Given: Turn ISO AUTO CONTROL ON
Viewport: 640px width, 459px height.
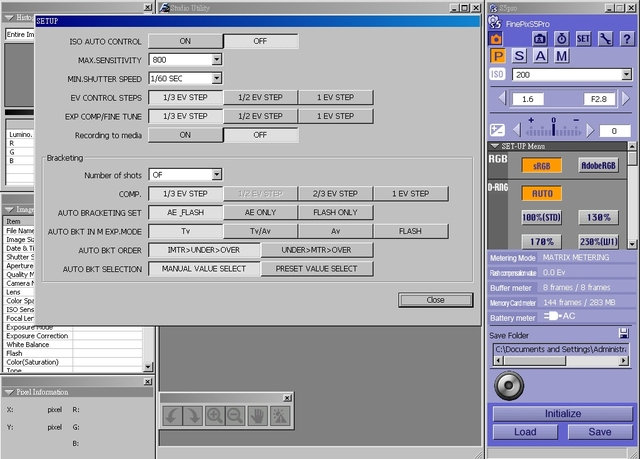Looking at the screenshot, I should (185, 41).
